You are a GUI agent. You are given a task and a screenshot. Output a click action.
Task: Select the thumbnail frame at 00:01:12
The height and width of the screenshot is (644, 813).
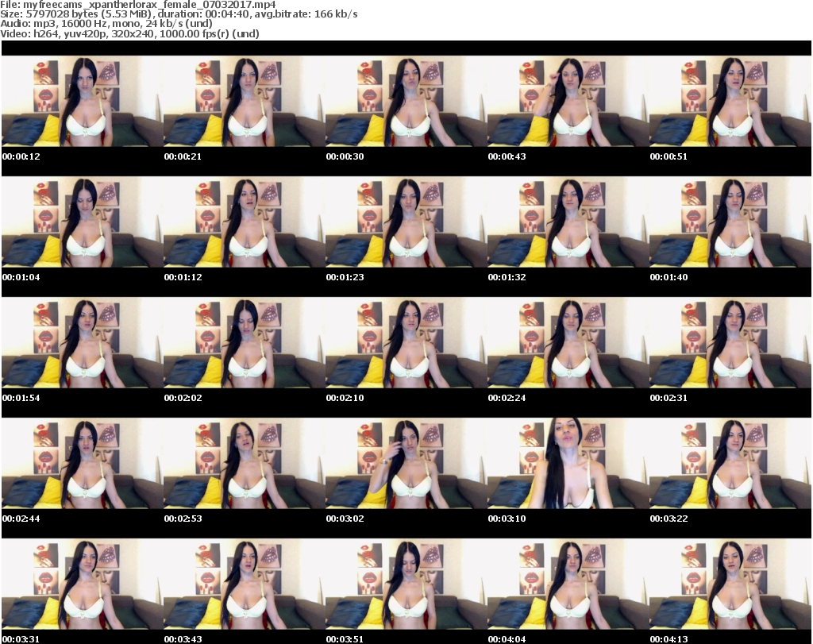[245, 222]
